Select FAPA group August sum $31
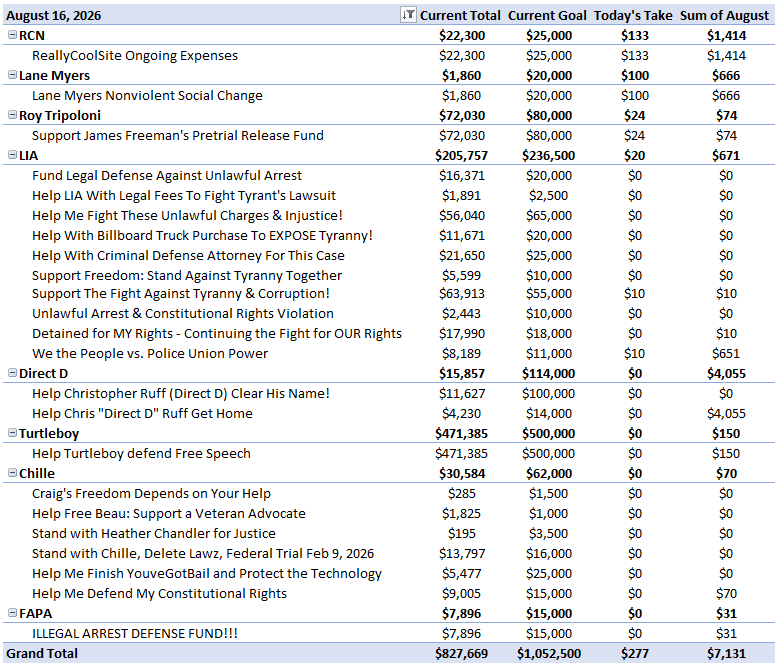 [x=726, y=613]
